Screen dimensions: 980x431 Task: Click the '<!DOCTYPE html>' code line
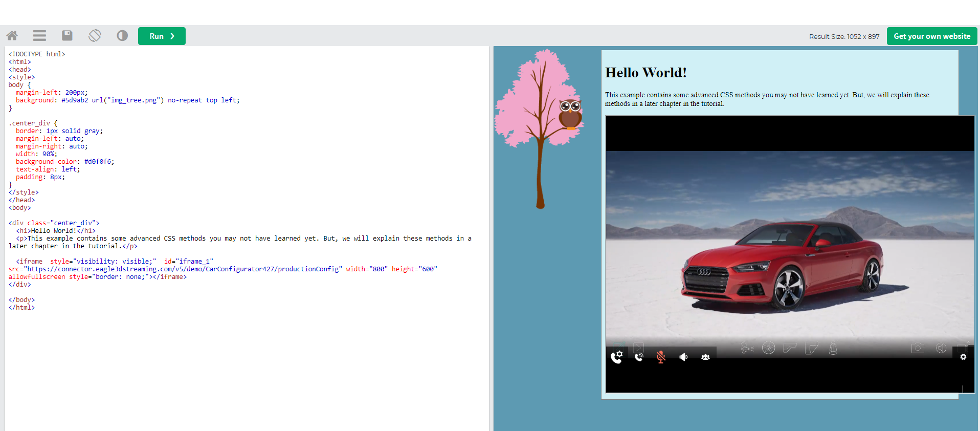pyautogui.click(x=37, y=54)
